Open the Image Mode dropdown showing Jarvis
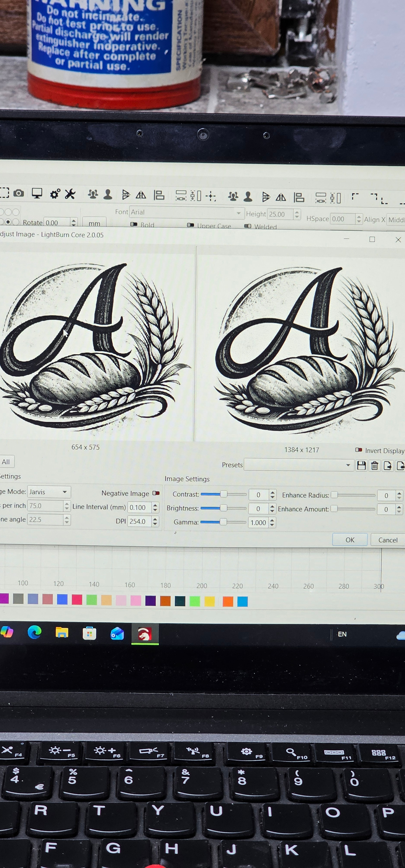 pos(49,492)
